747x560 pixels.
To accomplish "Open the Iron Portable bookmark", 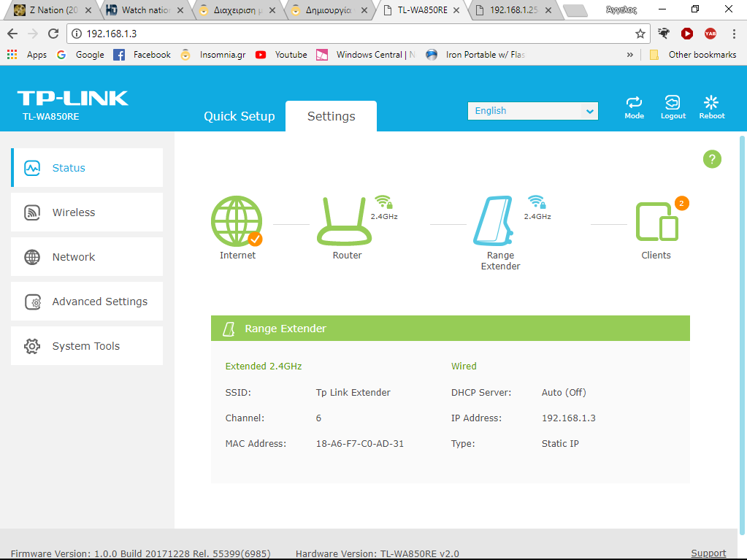I will [x=475, y=55].
